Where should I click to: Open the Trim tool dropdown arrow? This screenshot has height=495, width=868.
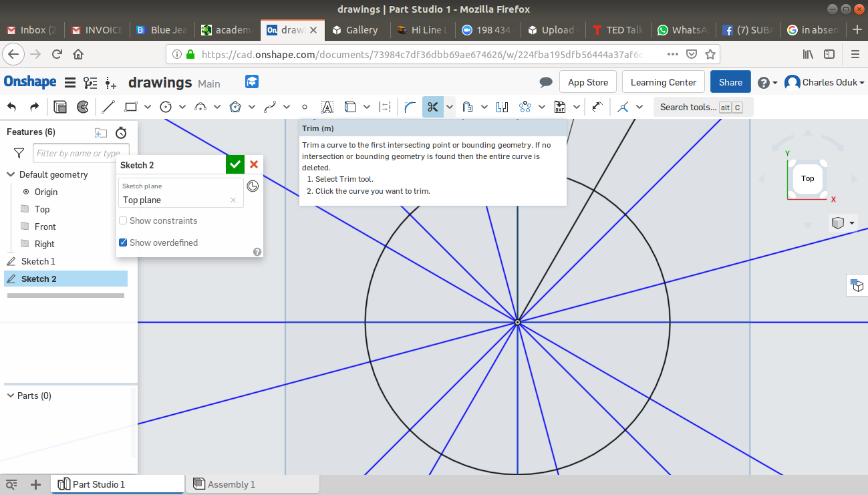click(450, 107)
